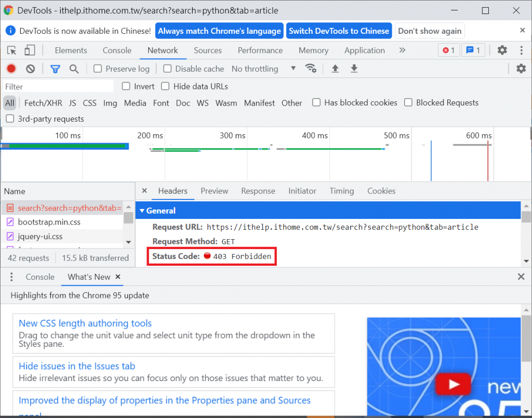Filter requests by Doc type

click(183, 103)
